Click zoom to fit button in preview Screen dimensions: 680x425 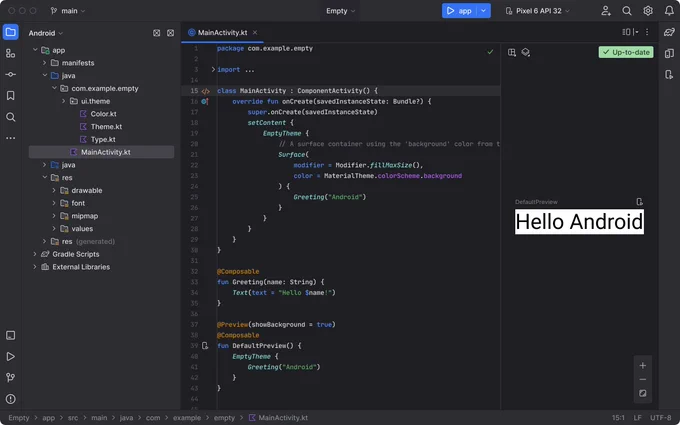pyautogui.click(x=643, y=393)
